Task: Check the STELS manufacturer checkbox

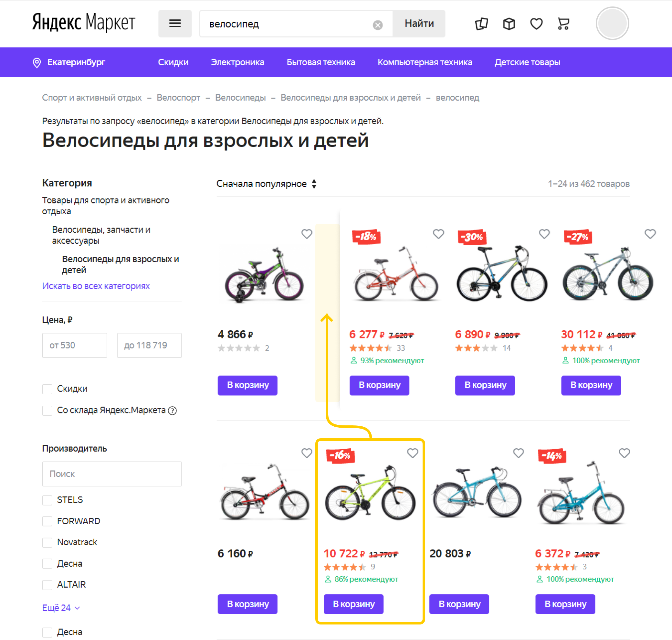Action: pos(47,500)
